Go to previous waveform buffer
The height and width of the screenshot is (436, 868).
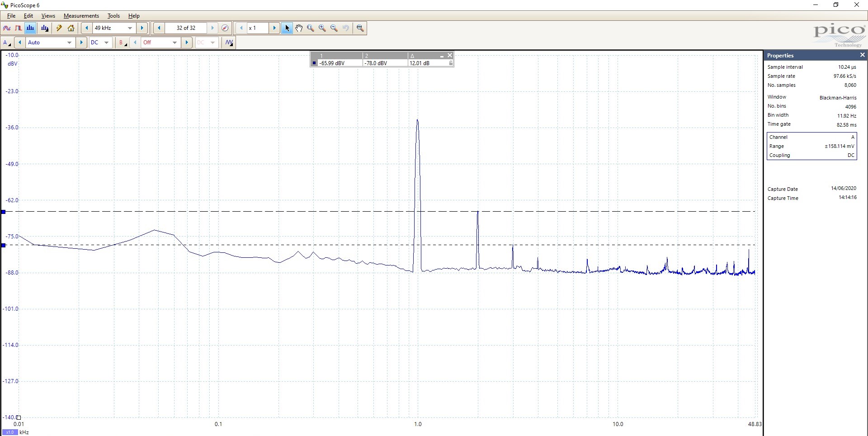(x=159, y=28)
